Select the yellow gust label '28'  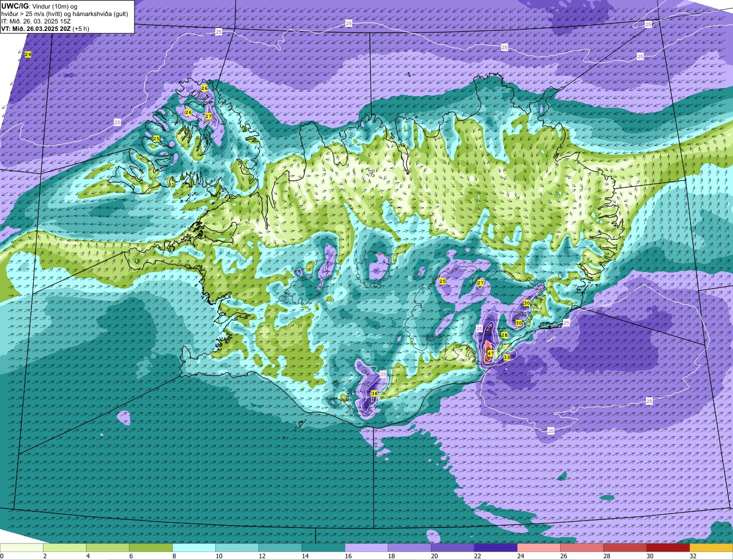click(x=505, y=335)
